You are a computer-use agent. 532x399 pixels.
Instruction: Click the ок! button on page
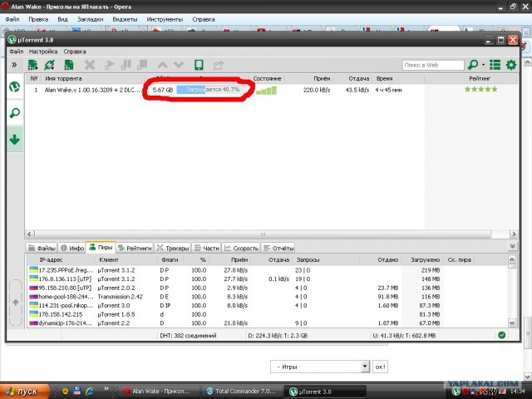pos(381,367)
